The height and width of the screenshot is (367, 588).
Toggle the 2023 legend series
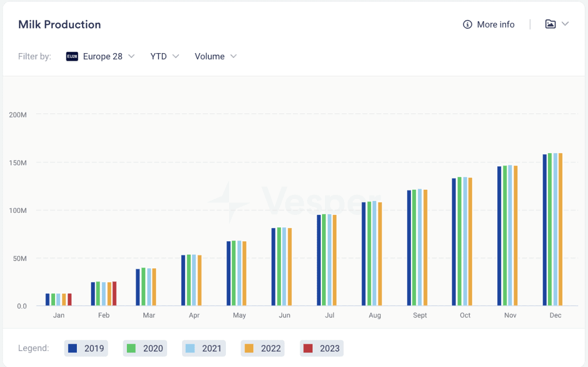[x=321, y=348]
